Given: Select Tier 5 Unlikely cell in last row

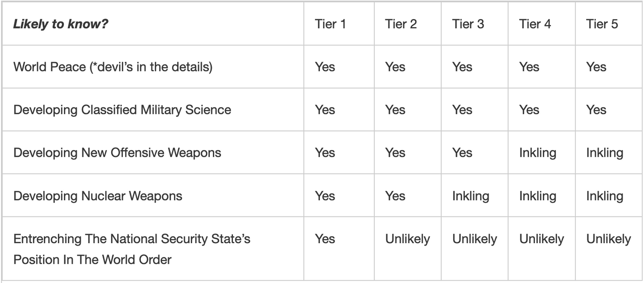Looking at the screenshot, I should click(608, 239).
